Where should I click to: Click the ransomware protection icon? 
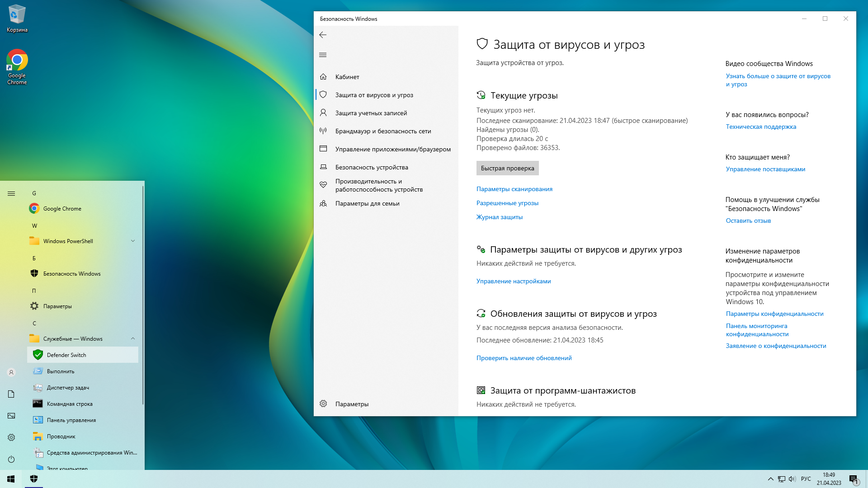(481, 390)
